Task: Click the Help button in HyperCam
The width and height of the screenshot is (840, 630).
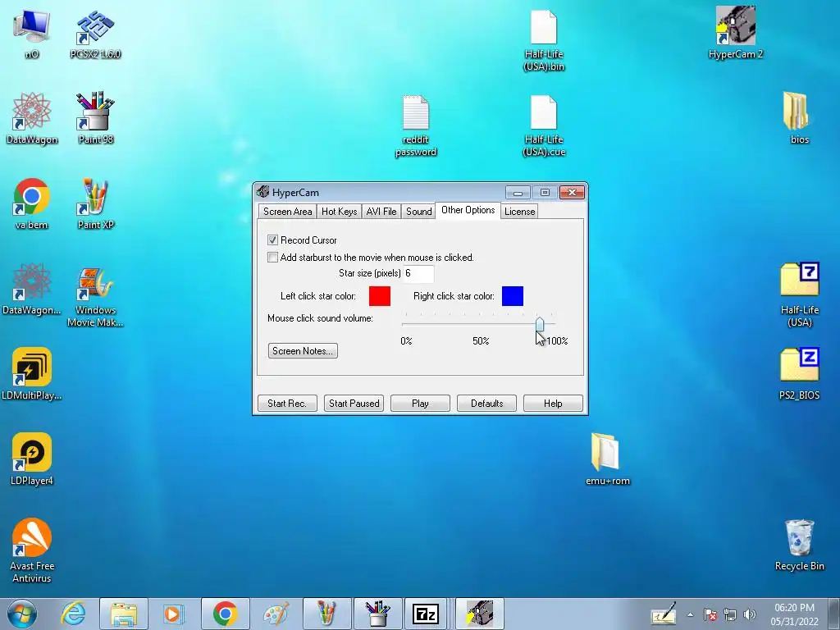Action: coord(553,404)
